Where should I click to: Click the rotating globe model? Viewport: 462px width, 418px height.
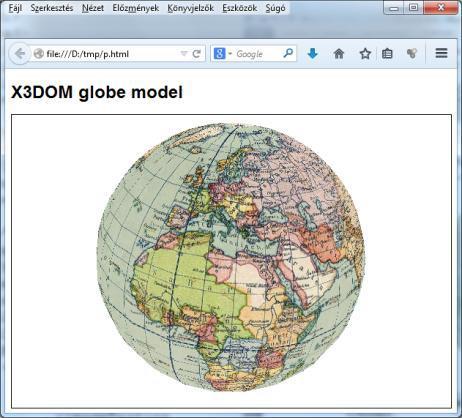[231, 258]
